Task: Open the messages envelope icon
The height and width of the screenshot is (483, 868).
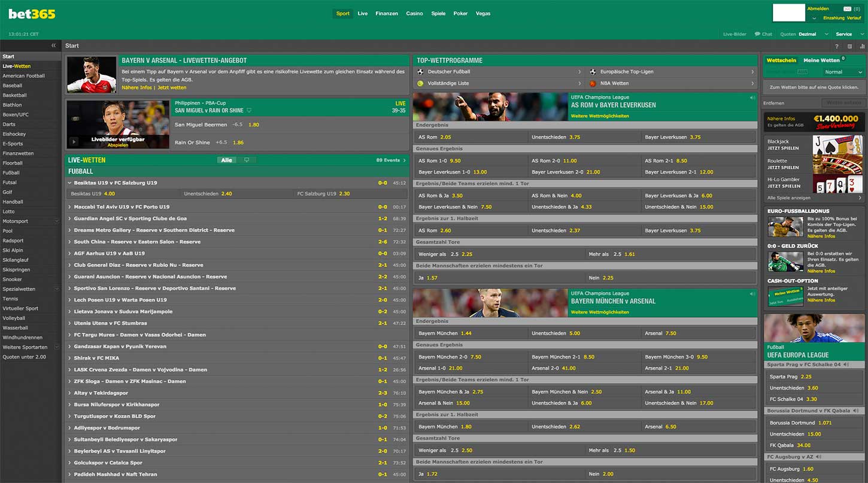Action: pyautogui.click(x=846, y=9)
